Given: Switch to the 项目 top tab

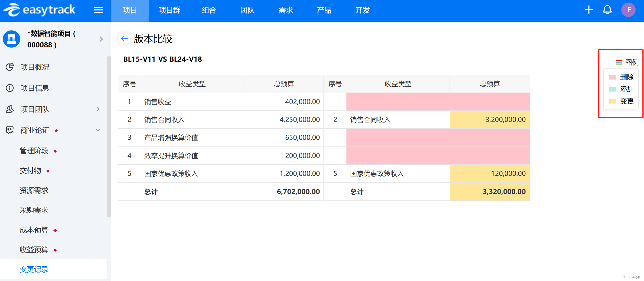Looking at the screenshot, I should click(130, 10).
